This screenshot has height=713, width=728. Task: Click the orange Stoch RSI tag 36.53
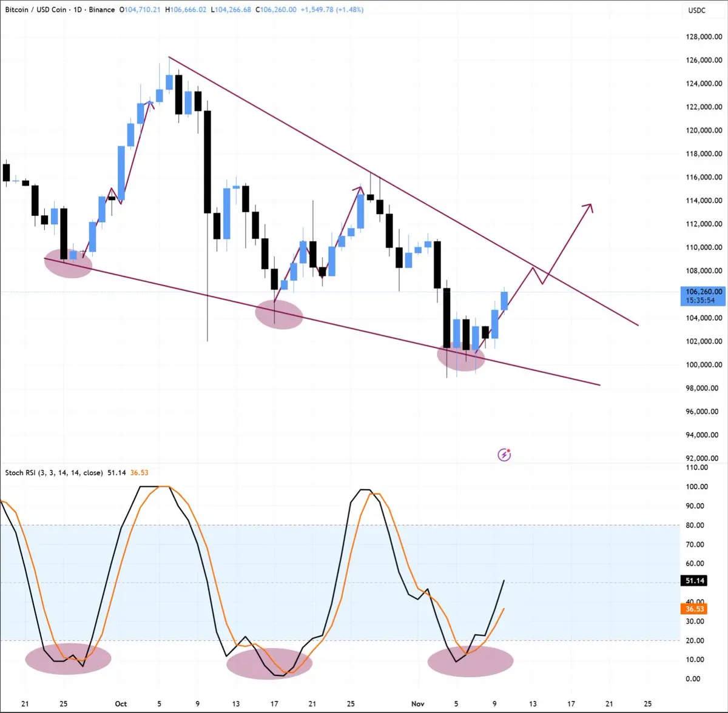click(x=695, y=609)
